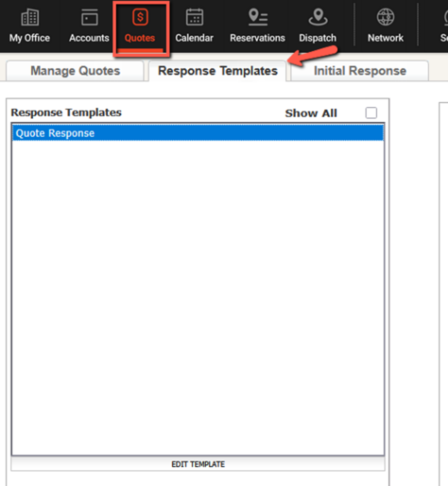Screen dimensions: 448x486
Task: Select the Quote Response template entry
Action: pos(55,133)
